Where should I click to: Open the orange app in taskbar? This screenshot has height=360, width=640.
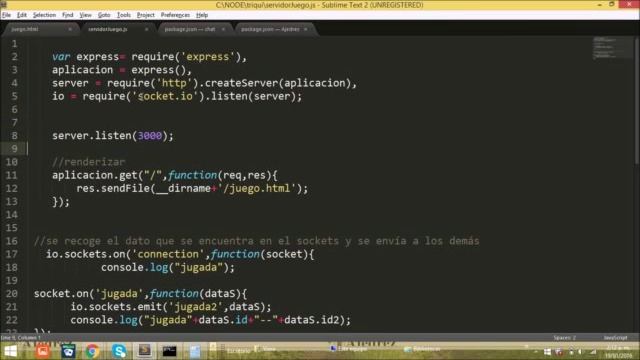(x=43, y=351)
